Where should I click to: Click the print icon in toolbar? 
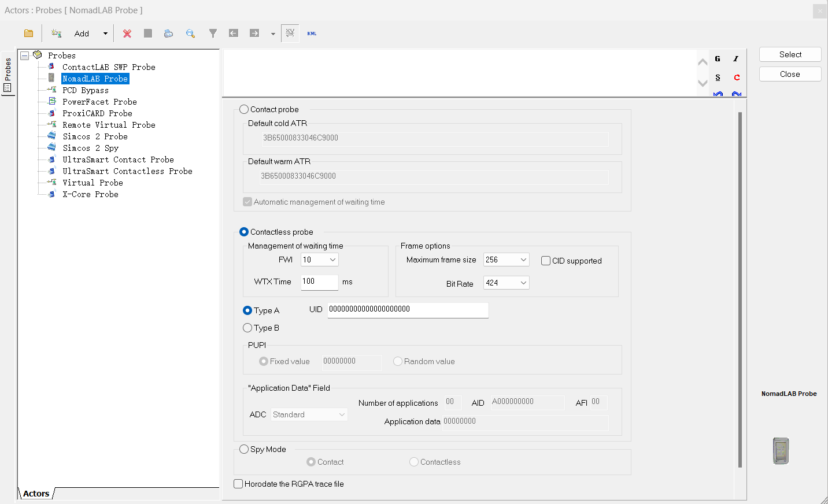click(x=168, y=34)
